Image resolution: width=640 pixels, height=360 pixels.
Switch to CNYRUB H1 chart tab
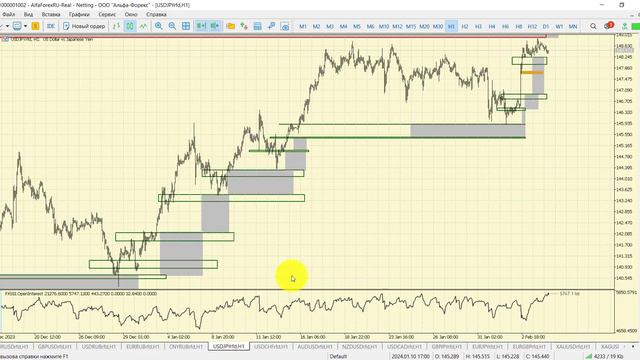(186, 347)
